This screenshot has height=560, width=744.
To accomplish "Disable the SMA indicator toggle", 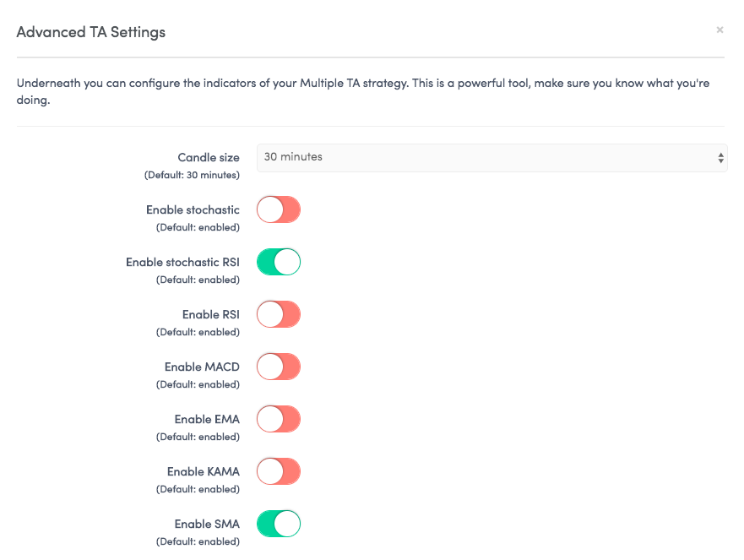I will pyautogui.click(x=279, y=524).
